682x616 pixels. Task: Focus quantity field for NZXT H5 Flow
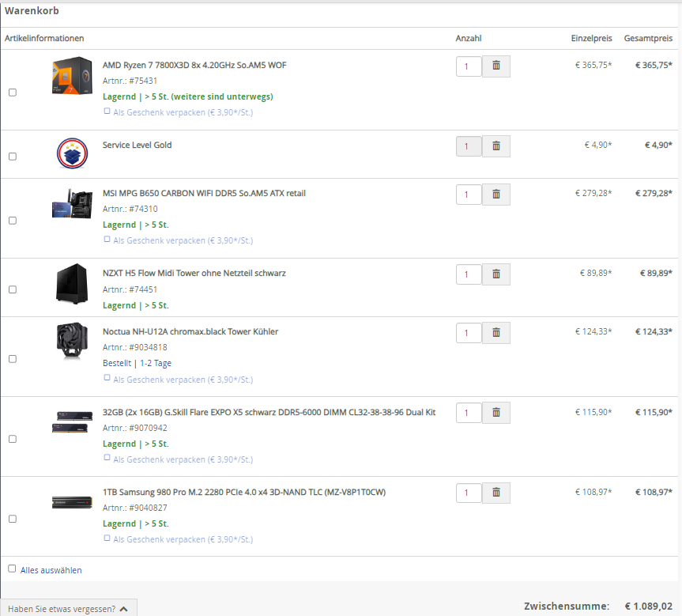tap(469, 274)
